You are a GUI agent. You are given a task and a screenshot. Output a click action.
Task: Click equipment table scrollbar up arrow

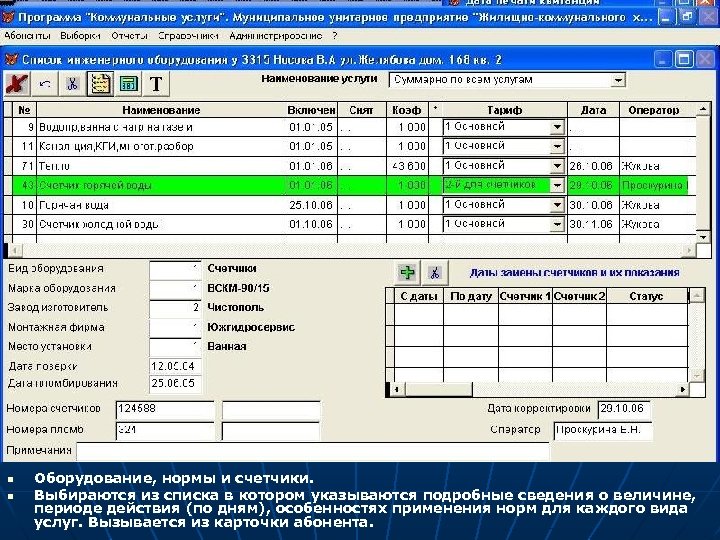[x=703, y=109]
